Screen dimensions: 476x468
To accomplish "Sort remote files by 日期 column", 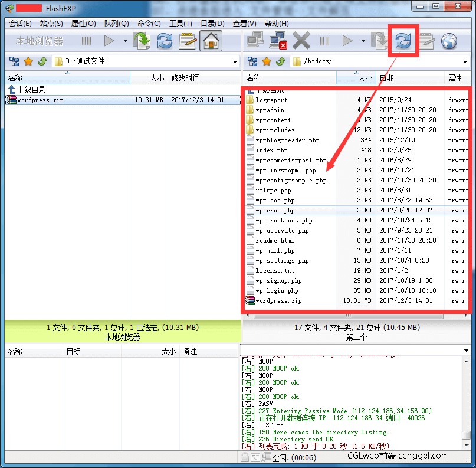I will click(x=410, y=78).
